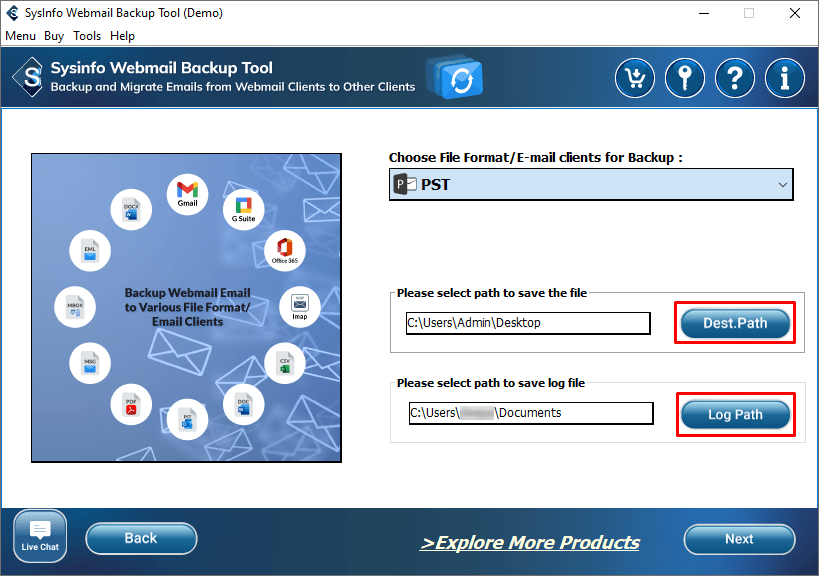Click the DOCX file icon

[131, 209]
